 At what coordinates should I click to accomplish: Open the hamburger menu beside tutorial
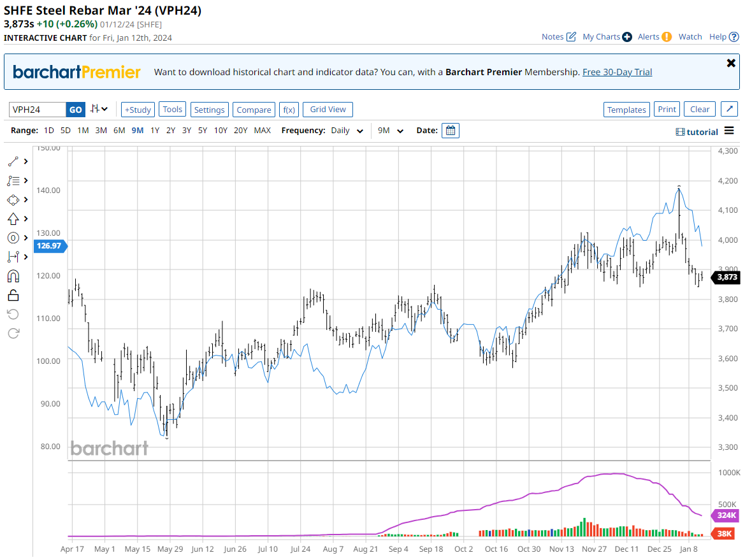tap(729, 131)
